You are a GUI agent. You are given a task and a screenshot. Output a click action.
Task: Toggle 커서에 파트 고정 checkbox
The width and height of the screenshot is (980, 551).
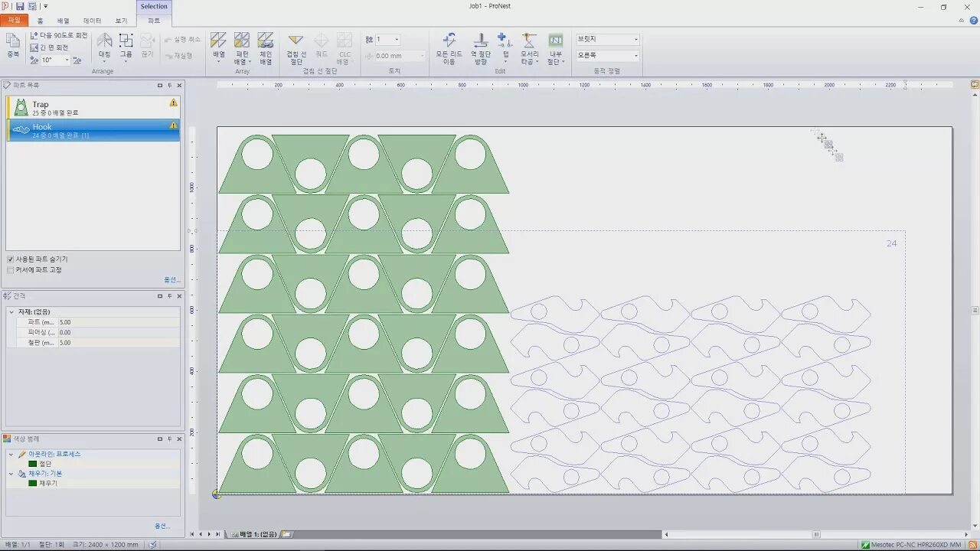click(10, 270)
